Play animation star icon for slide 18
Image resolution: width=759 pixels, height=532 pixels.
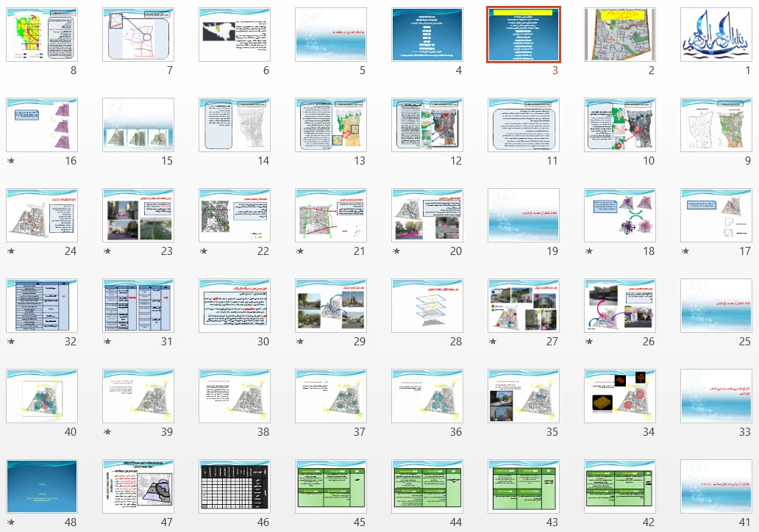click(588, 251)
